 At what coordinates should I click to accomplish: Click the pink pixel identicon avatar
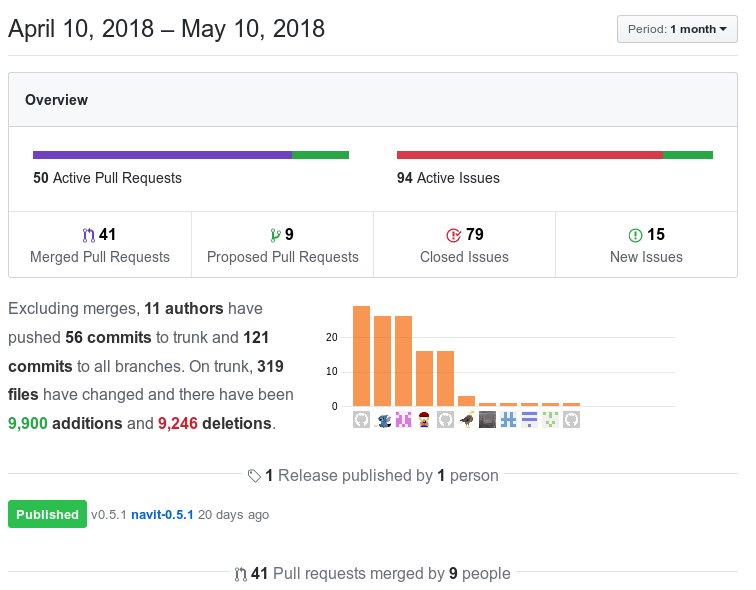tap(403, 419)
